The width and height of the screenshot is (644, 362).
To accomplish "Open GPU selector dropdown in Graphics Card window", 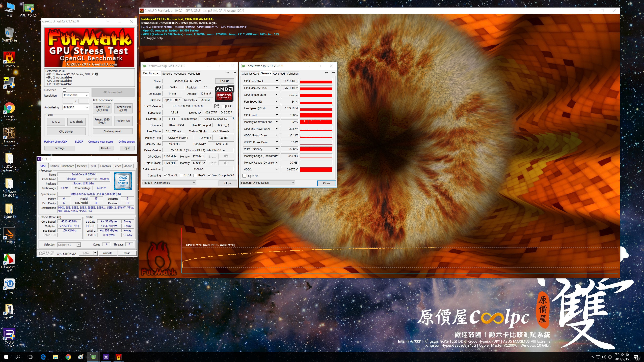I will click(x=169, y=183).
